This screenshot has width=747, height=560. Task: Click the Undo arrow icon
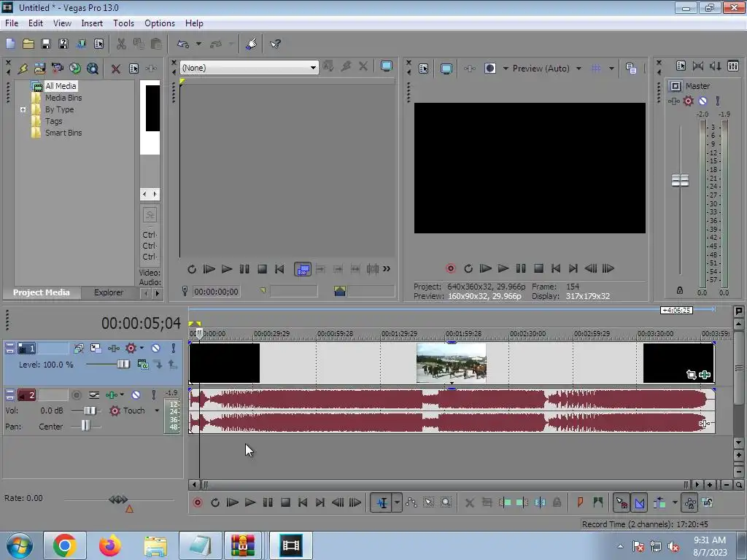[183, 44]
